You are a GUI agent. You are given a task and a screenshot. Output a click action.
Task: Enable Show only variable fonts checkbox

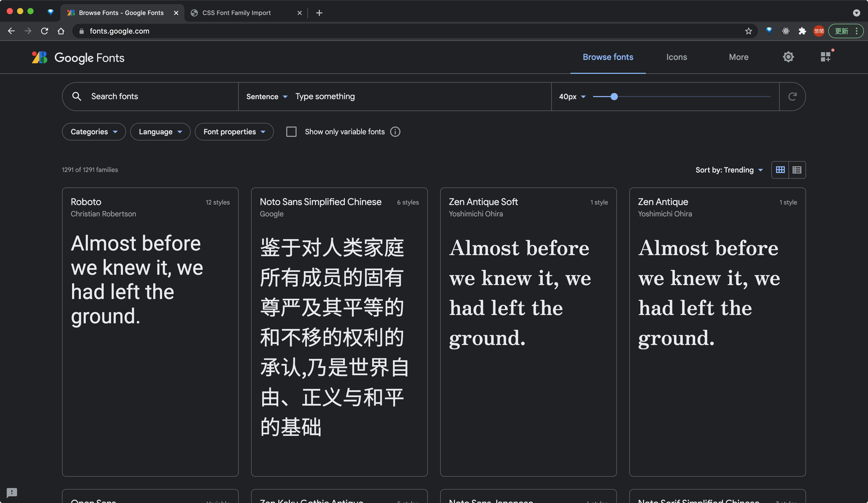point(291,132)
